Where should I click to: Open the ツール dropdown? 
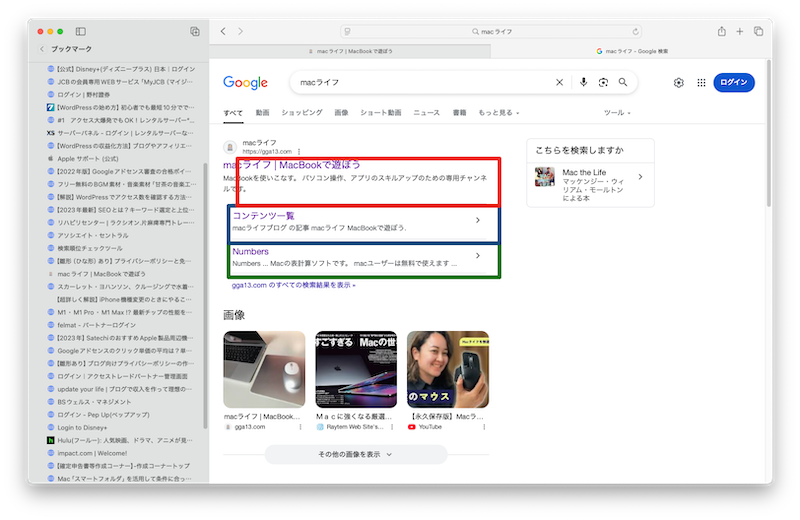point(617,113)
